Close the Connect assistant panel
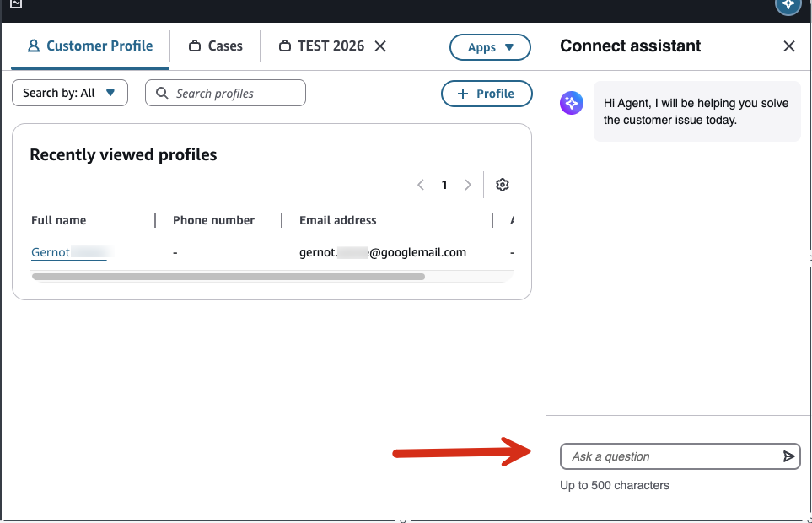The height and width of the screenshot is (523, 812). (788, 46)
